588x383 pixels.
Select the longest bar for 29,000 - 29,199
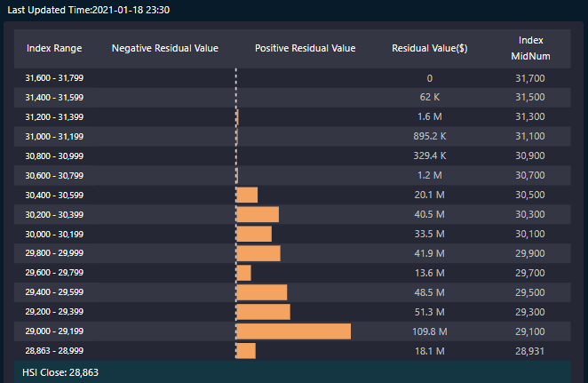point(293,331)
